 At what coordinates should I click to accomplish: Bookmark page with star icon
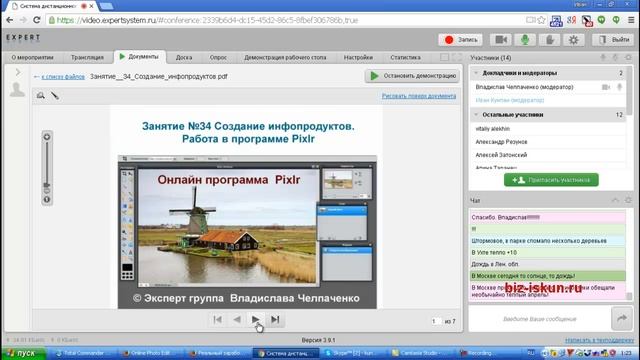point(541,20)
